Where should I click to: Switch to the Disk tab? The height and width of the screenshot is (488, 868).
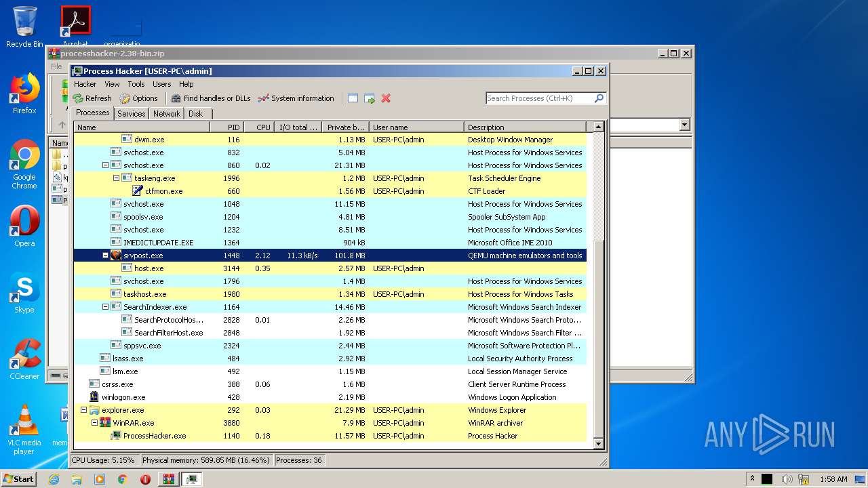pos(196,114)
